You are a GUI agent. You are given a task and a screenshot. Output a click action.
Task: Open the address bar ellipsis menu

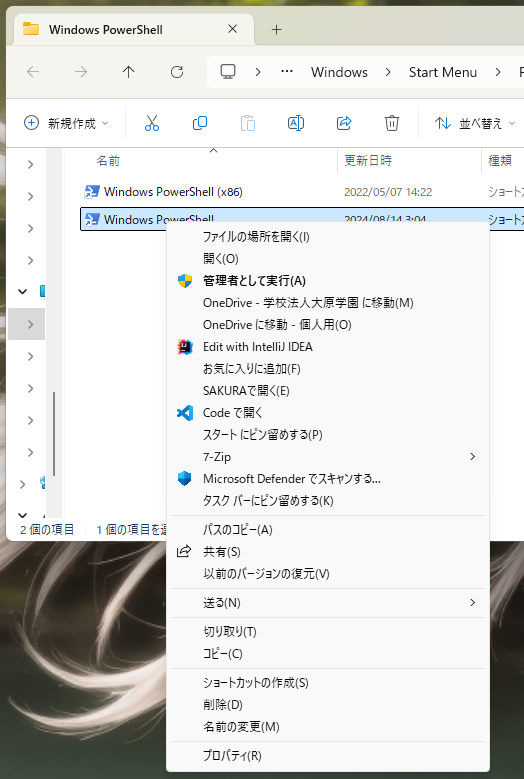click(287, 72)
